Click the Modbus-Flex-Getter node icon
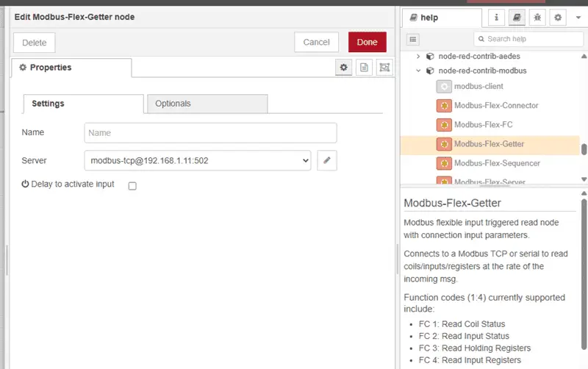This screenshot has width=588, height=369. 444,144
